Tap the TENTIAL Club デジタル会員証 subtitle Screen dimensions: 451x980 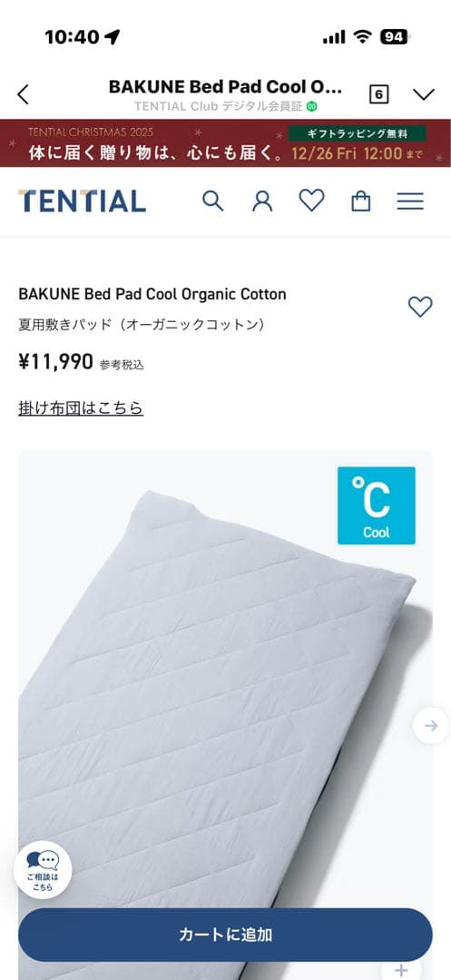click(x=225, y=106)
